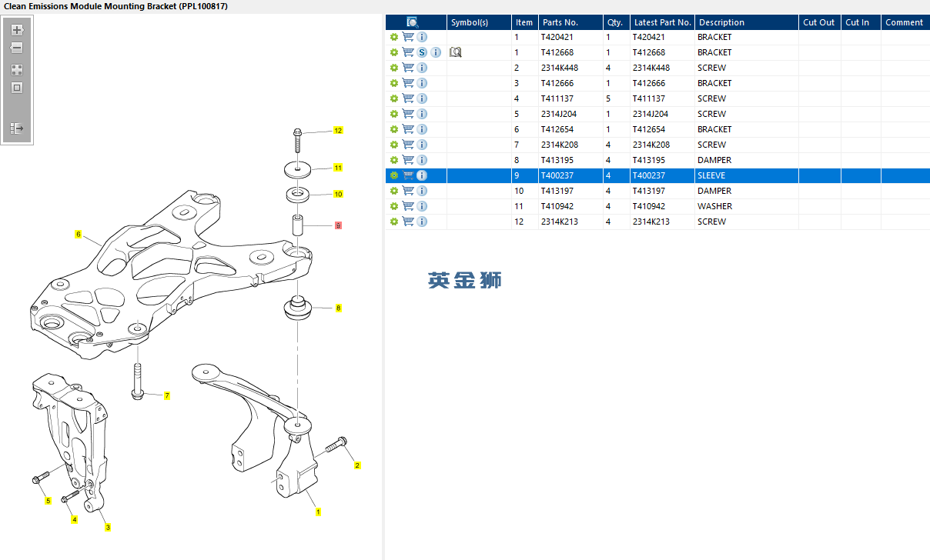930x560 pixels.
Task: Add 2314K448 screw to cart
Action: click(408, 68)
